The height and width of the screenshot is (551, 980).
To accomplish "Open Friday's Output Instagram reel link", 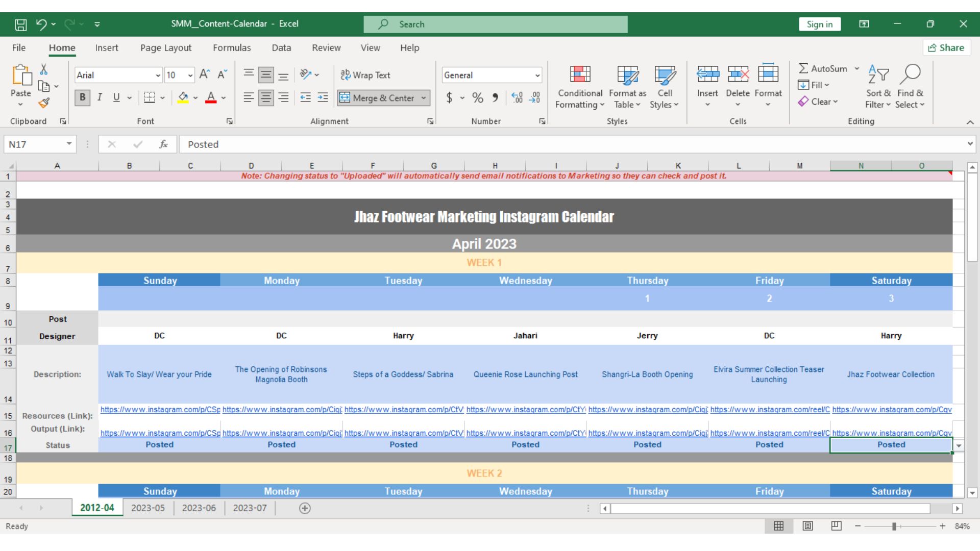I will click(770, 433).
